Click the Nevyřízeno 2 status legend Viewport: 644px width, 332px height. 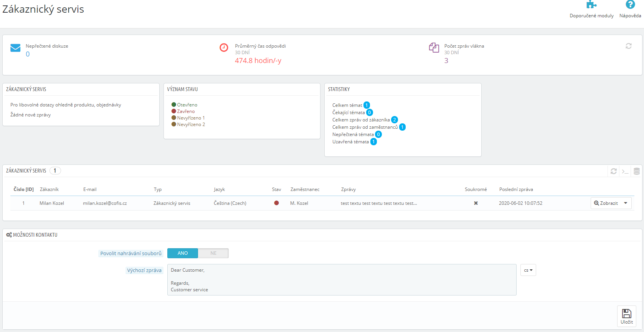pos(188,124)
